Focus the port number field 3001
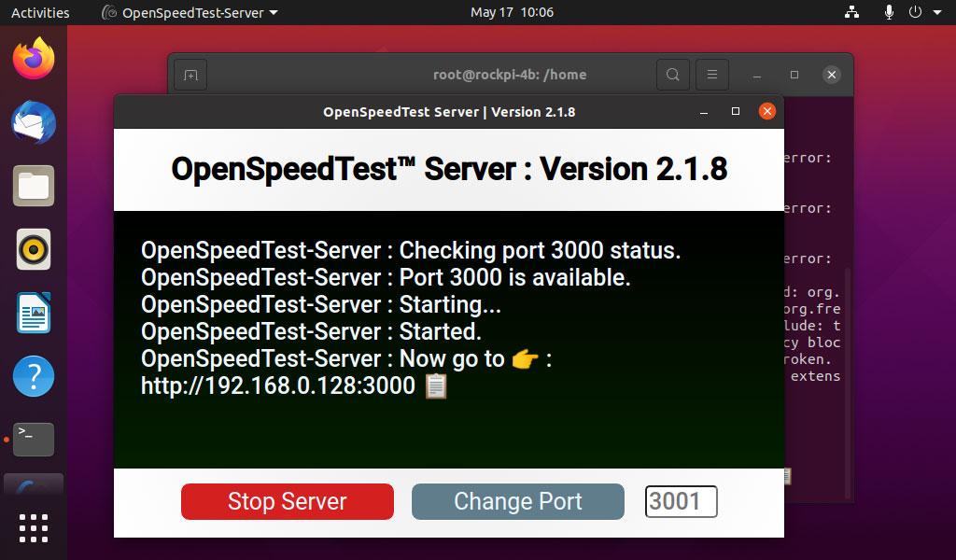The height and width of the screenshot is (560, 956). coord(681,501)
